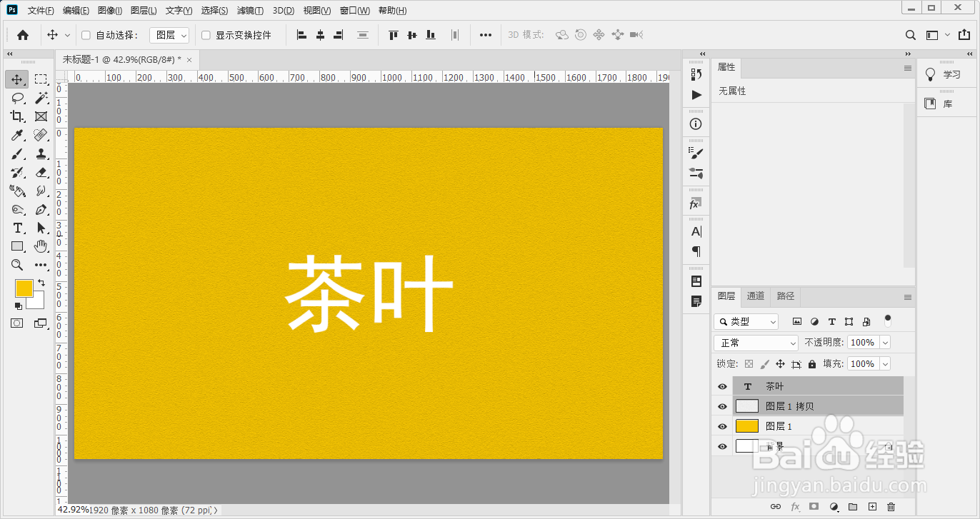Select the Paint Bucket tool

pos(17,191)
